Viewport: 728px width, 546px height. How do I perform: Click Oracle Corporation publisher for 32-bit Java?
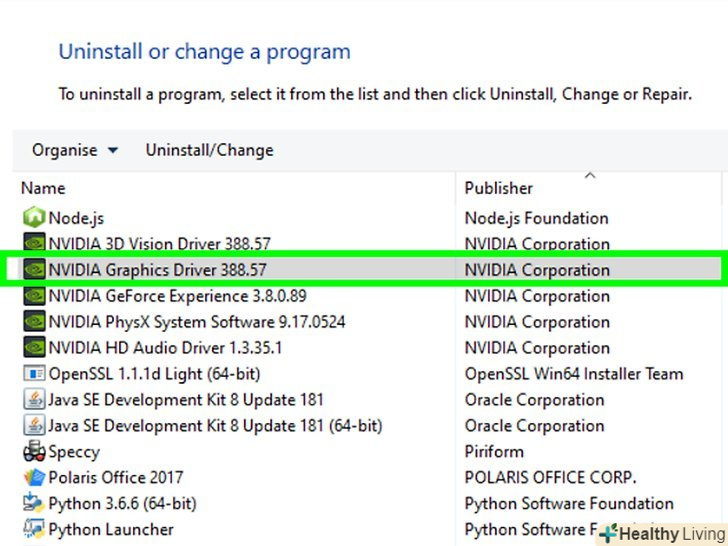coord(534,400)
